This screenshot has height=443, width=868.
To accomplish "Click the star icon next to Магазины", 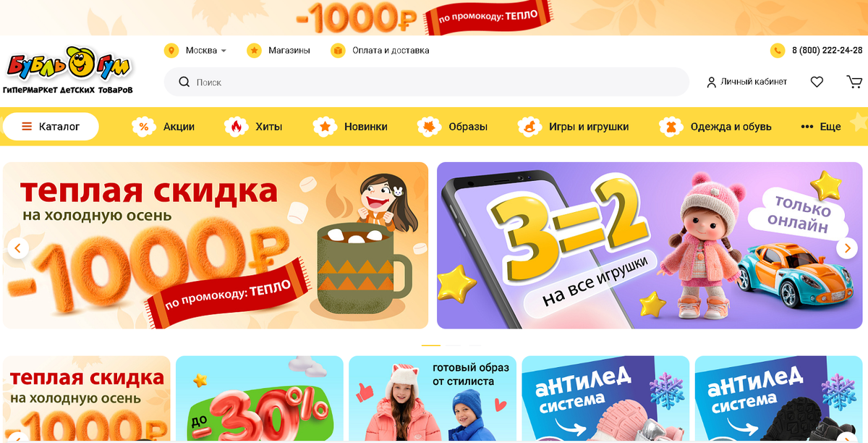I will point(254,51).
